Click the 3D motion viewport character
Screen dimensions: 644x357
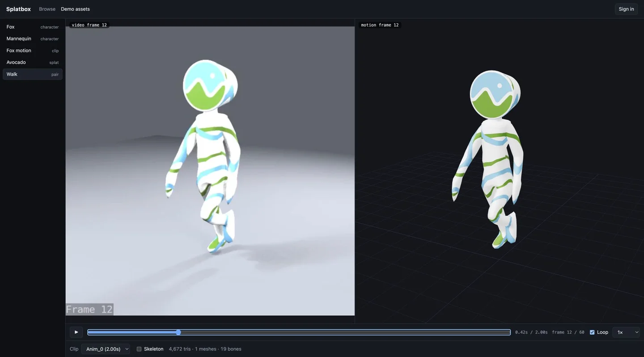(487, 159)
